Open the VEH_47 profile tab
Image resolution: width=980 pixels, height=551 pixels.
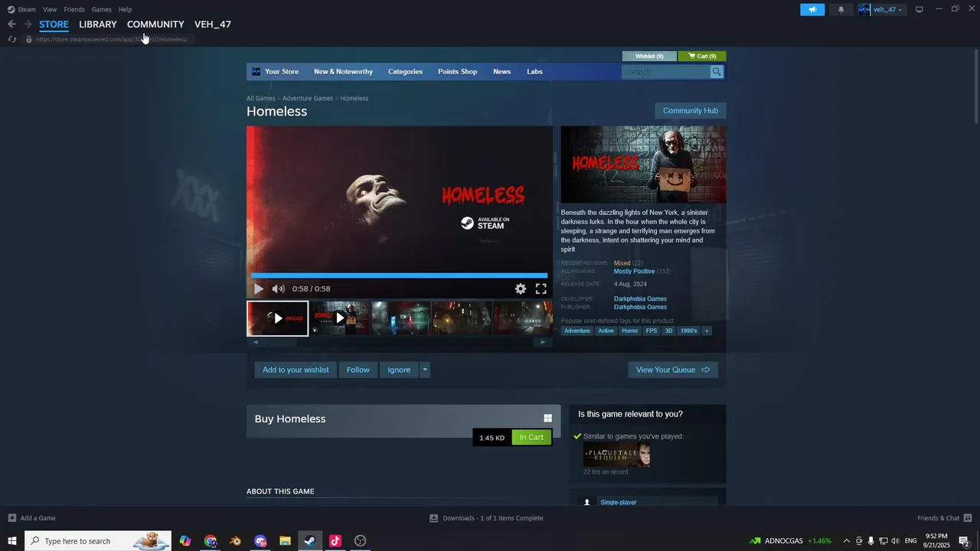pyautogui.click(x=213, y=24)
